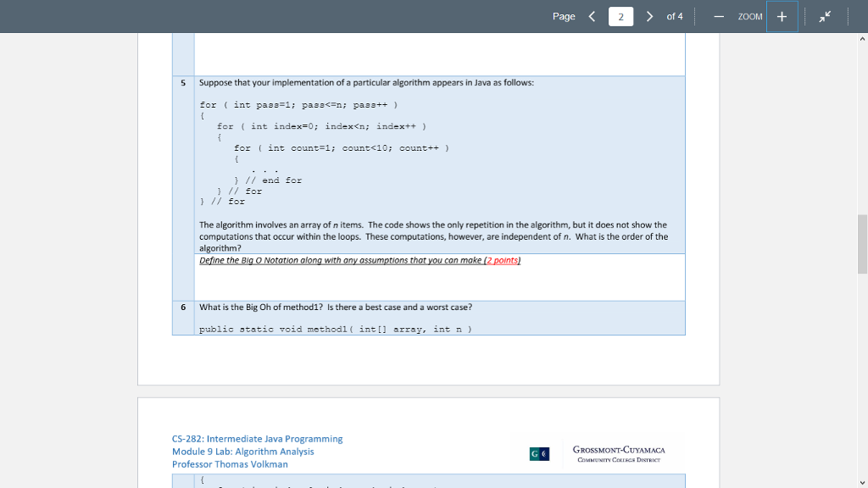Click the scroll-down caret below the scrollbar

pyautogui.click(x=862, y=480)
